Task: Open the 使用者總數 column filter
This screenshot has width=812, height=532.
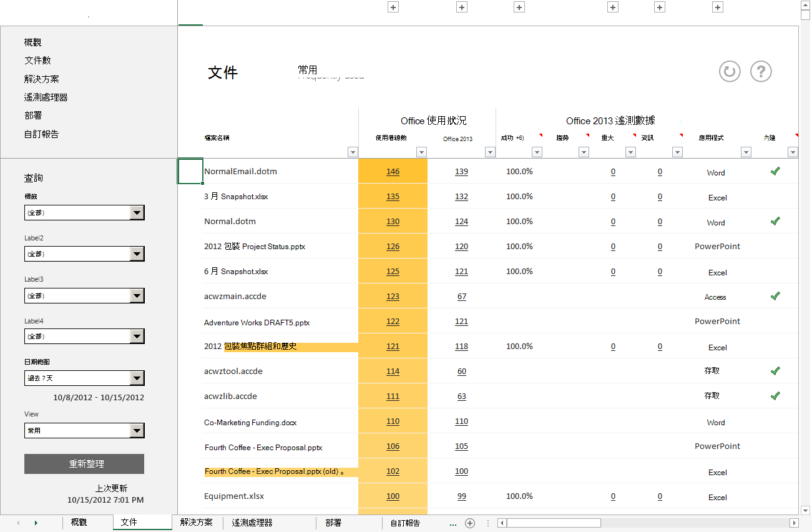Action: [x=421, y=152]
